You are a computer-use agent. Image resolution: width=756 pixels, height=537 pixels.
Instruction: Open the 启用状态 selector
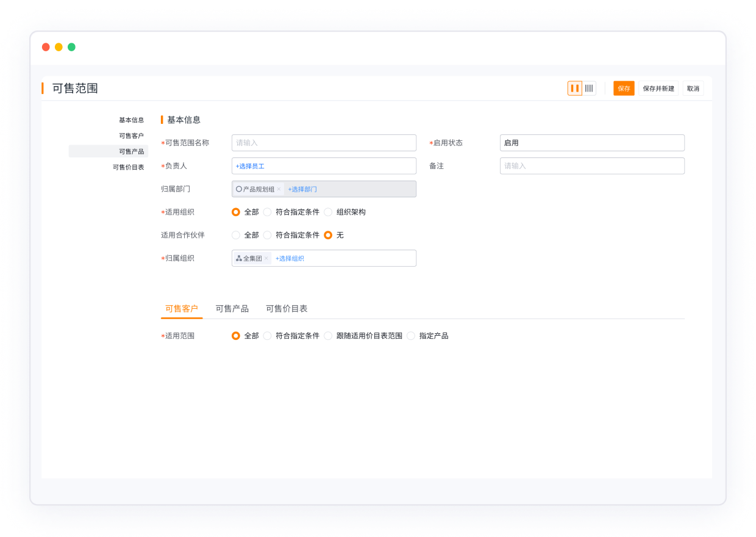592,143
